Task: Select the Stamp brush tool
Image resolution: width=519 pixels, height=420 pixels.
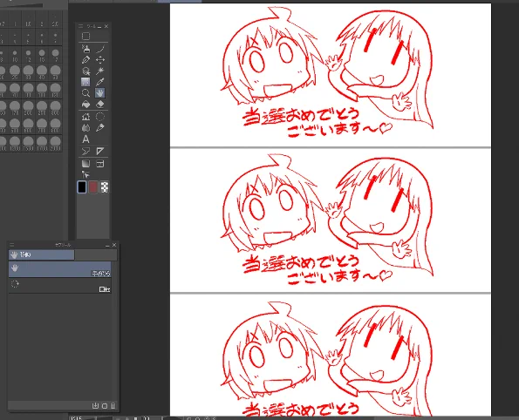Action: click(86, 50)
